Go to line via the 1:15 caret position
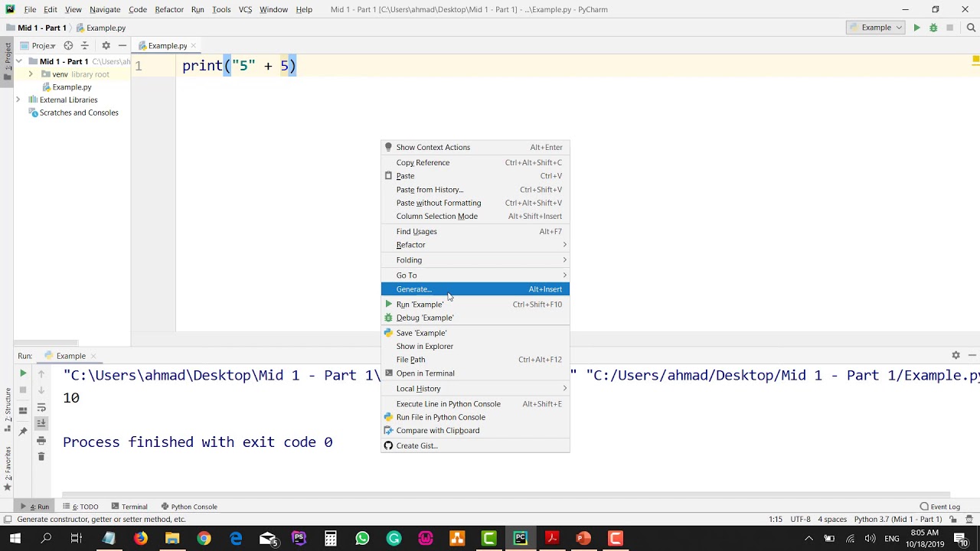Viewport: 980px width, 551px height. point(776,520)
